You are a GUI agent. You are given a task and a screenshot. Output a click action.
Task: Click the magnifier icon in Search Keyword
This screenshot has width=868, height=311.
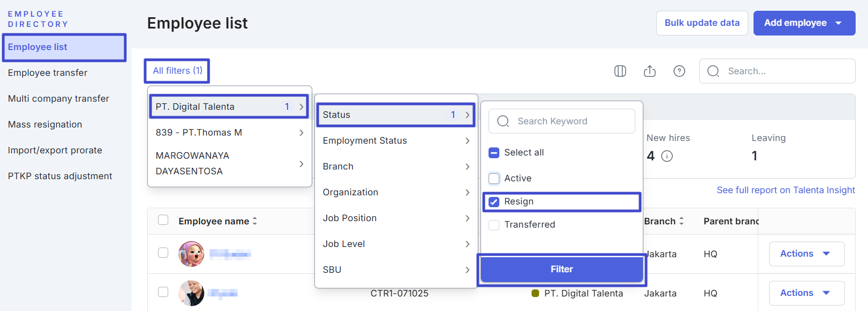pos(503,121)
